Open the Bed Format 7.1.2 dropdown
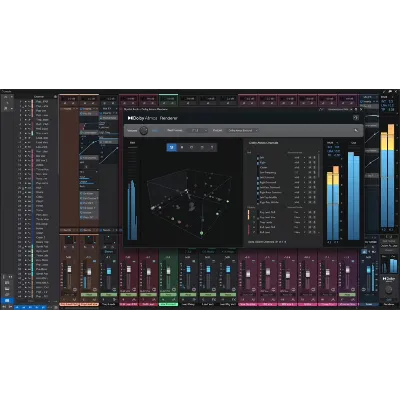The height and width of the screenshot is (400, 400). (x=197, y=131)
